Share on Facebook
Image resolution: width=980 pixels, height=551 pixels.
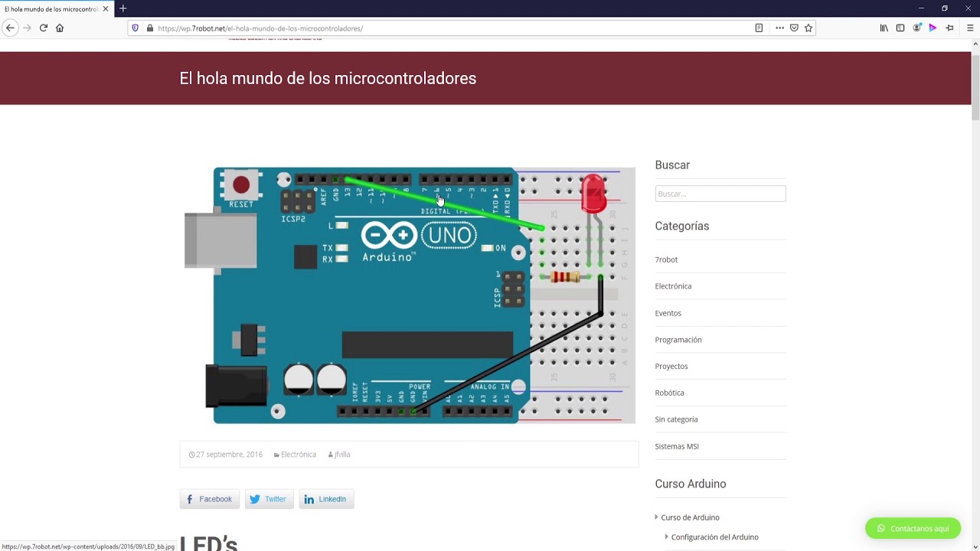coord(210,499)
